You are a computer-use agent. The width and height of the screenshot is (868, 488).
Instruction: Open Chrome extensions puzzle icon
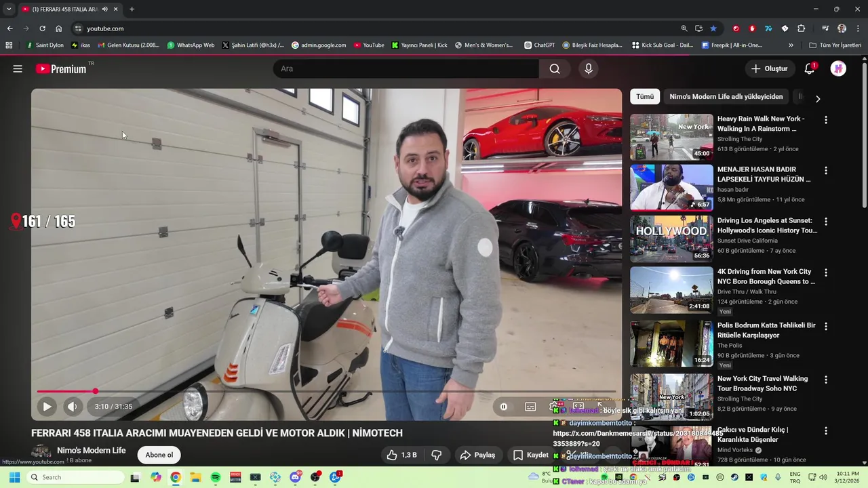tap(802, 28)
